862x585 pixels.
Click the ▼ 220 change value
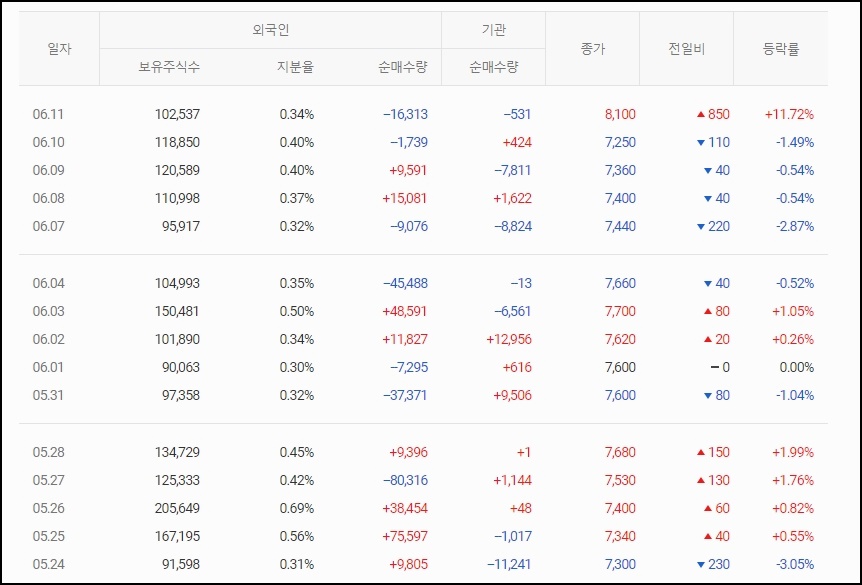point(713,227)
